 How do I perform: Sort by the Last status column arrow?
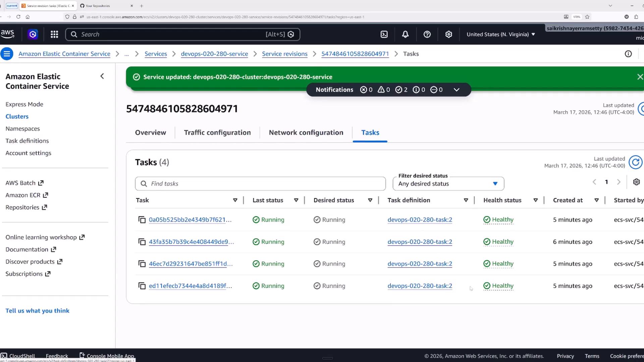(x=296, y=200)
